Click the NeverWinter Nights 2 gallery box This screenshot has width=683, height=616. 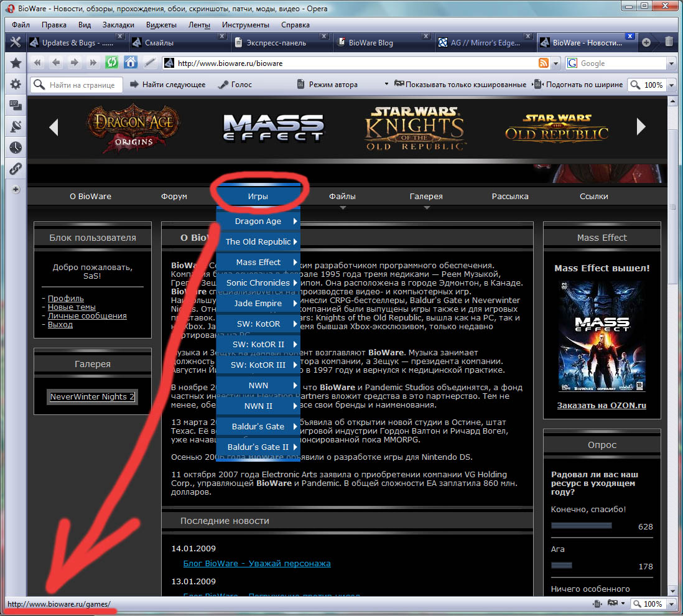coord(92,396)
